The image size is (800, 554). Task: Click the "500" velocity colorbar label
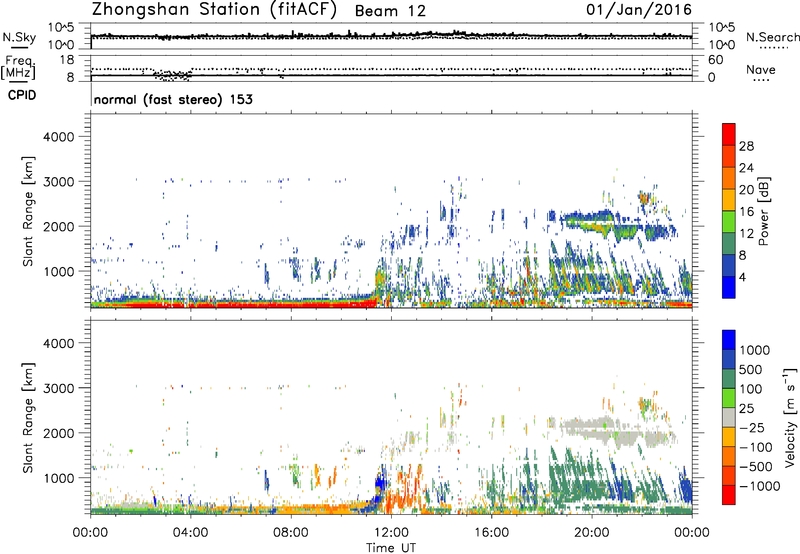click(x=751, y=370)
